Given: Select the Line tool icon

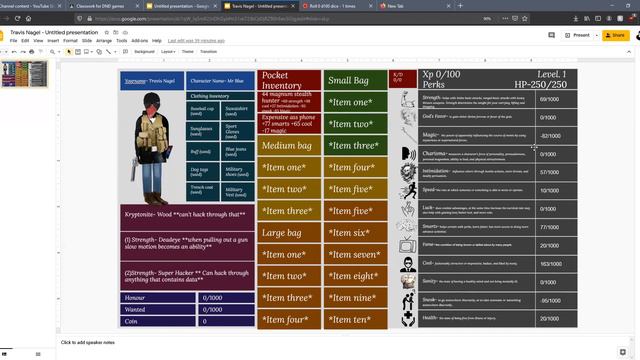Looking at the screenshot, I should (x=108, y=52).
